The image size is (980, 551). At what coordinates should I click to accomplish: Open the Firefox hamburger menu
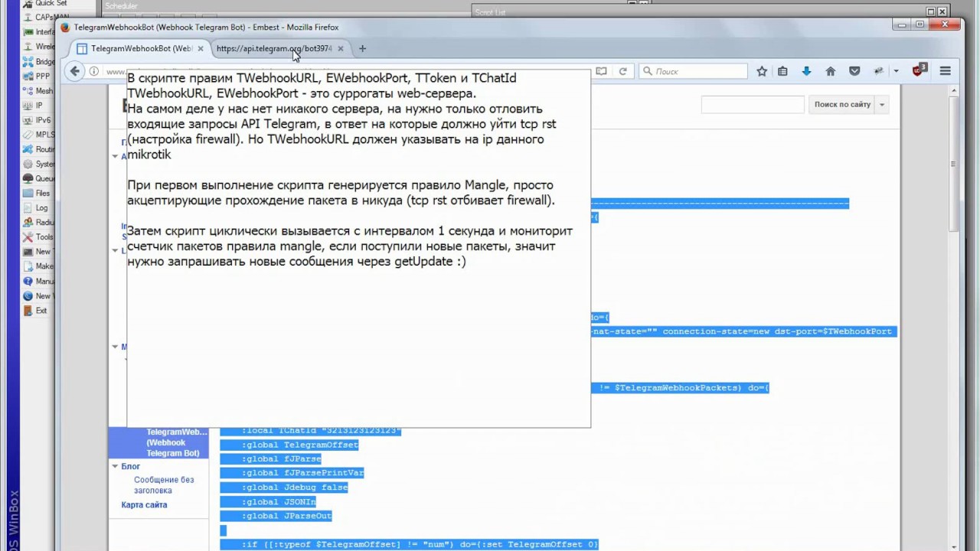[946, 71]
